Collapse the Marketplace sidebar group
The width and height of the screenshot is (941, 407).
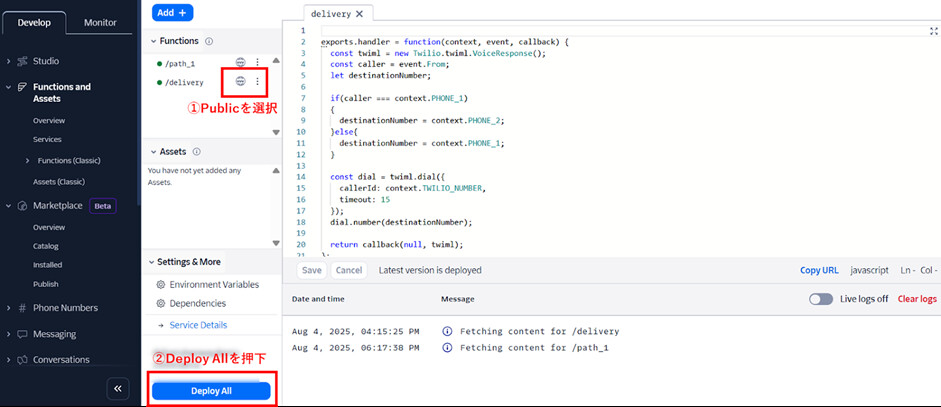[x=8, y=206]
